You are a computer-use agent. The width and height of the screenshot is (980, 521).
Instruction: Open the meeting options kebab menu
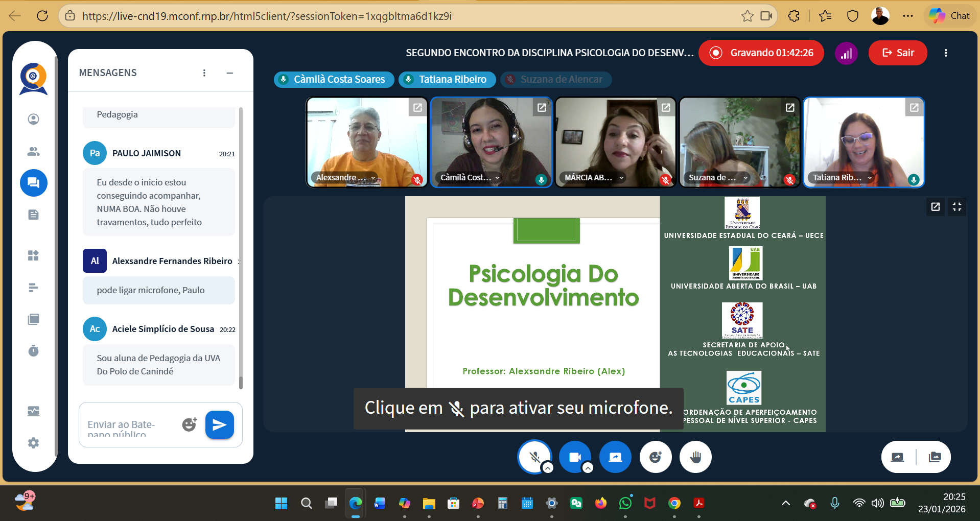click(946, 53)
